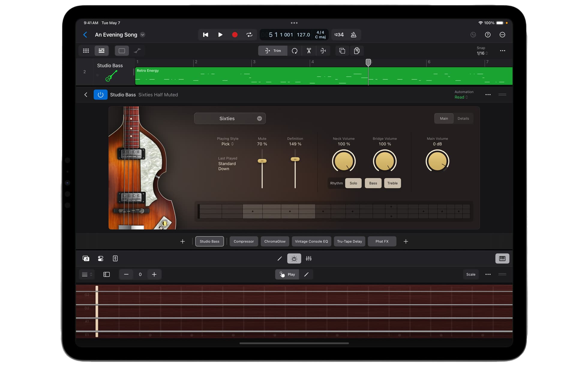This screenshot has width=588, height=367.
Task: Click the Neck Volume knob
Action: (344, 161)
